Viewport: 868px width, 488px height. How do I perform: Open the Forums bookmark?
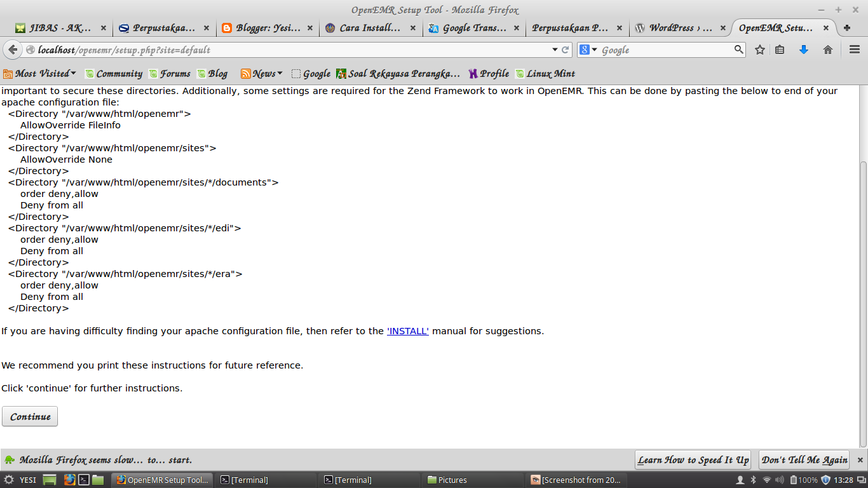pyautogui.click(x=170, y=74)
